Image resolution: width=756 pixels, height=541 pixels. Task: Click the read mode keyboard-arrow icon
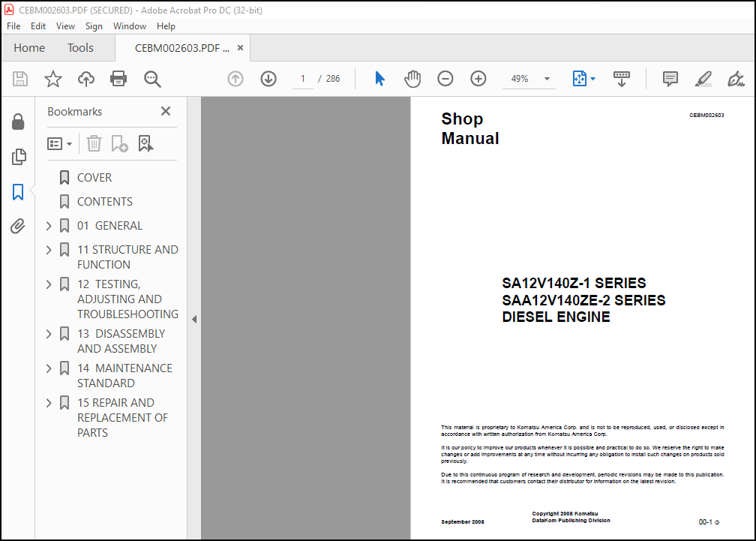point(622,79)
